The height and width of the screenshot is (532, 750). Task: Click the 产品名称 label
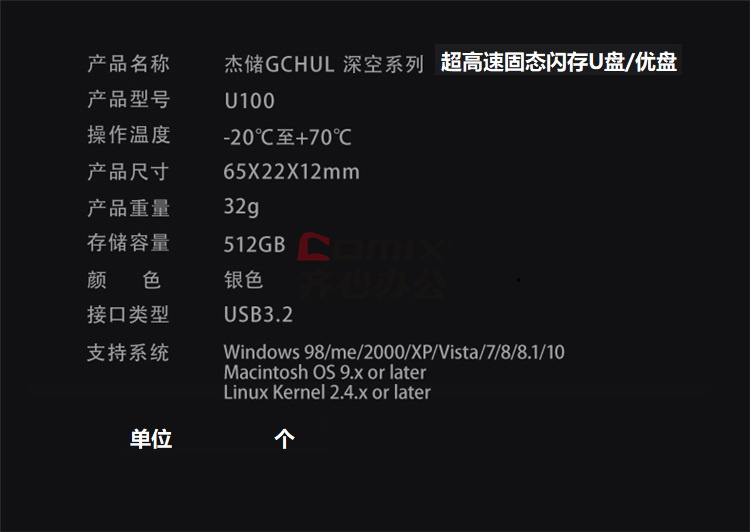(x=128, y=64)
